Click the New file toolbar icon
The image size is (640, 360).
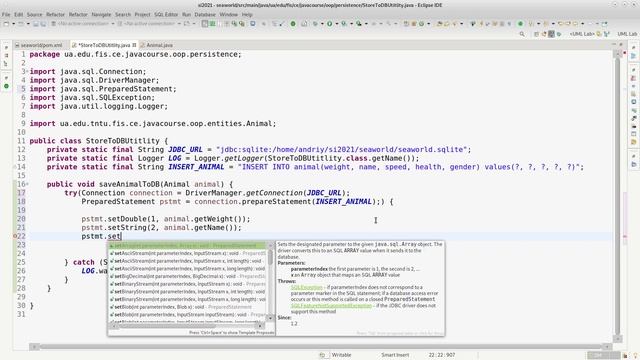[6, 24]
